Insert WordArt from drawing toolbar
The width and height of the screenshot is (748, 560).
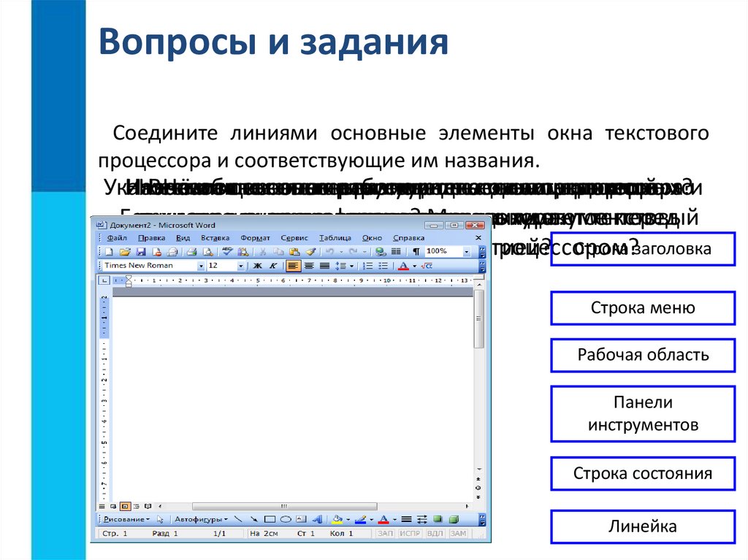point(317,519)
